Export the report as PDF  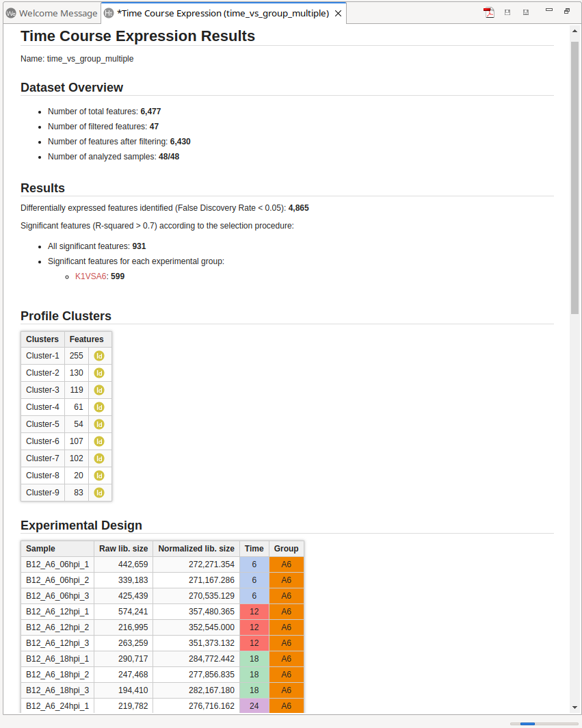tap(489, 12)
